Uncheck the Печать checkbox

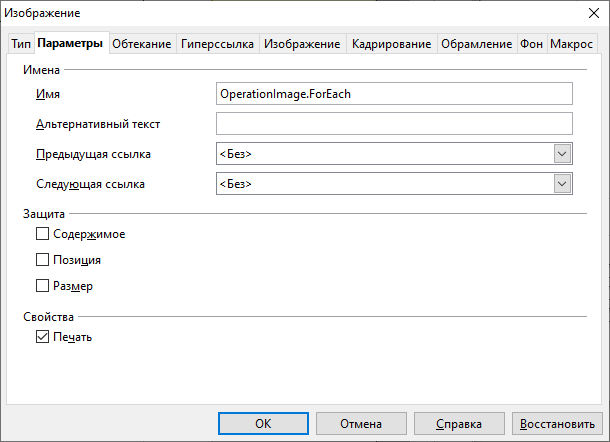42,337
